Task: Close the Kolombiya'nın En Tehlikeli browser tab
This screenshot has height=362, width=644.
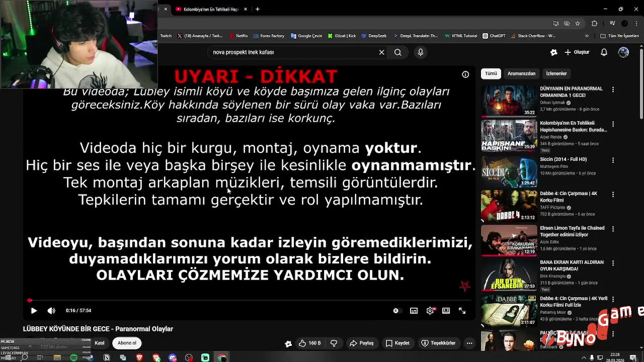Action: point(246,9)
